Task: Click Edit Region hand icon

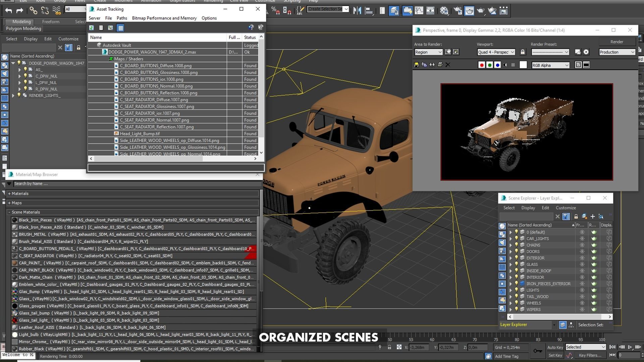Action: pos(448,52)
